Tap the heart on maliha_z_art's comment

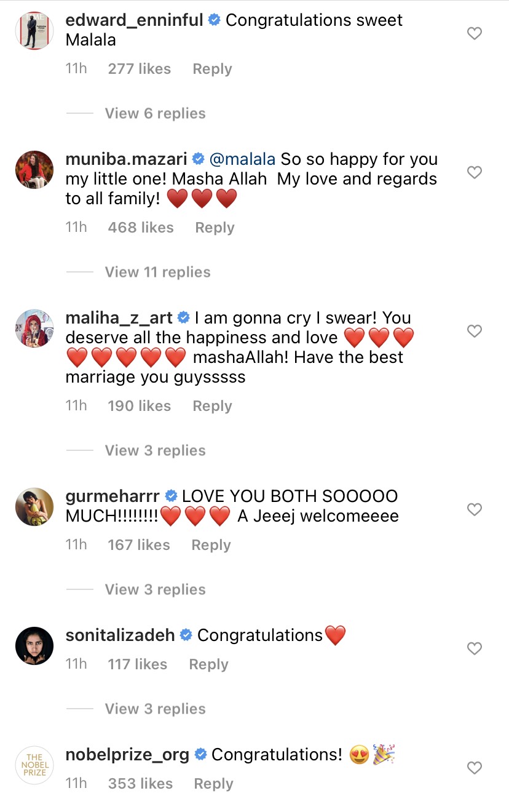pyautogui.click(x=474, y=331)
